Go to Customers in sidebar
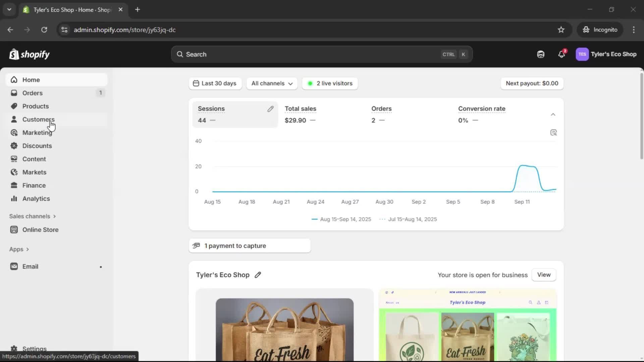 click(38, 119)
